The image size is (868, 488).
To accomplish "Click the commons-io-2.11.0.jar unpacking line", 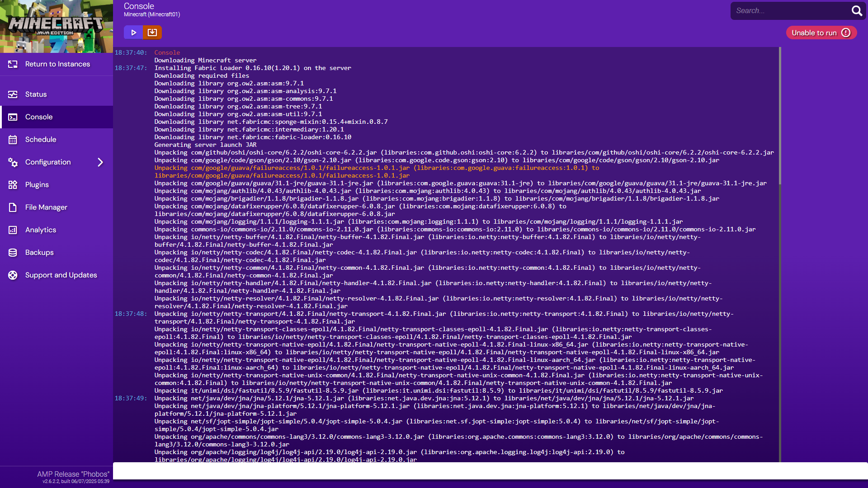I will pyautogui.click(x=455, y=229).
